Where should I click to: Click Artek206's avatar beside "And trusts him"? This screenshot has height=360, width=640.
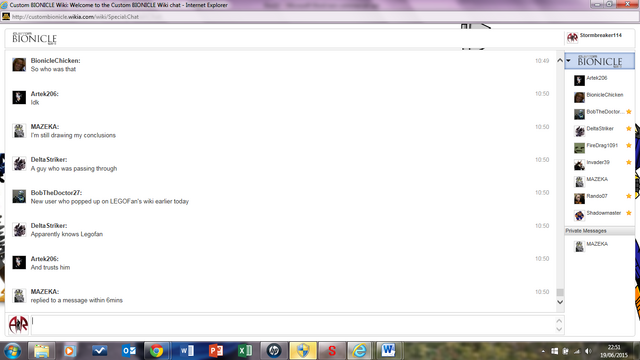19,262
